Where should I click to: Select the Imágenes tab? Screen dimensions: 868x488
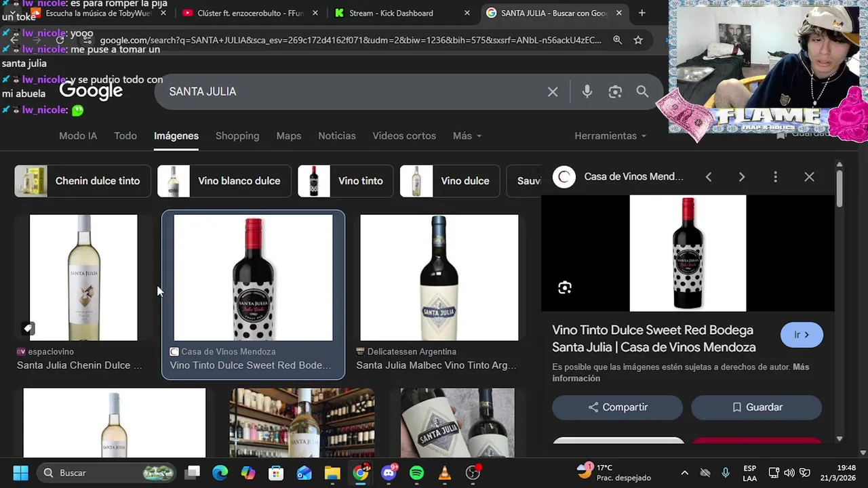[176, 136]
